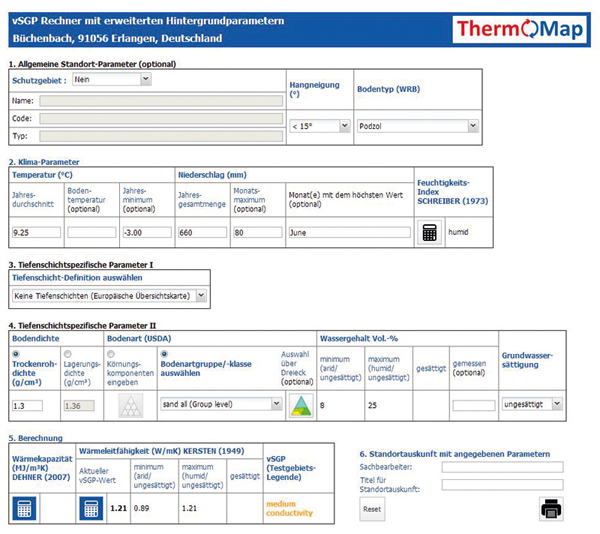The image size is (600, 534).
Task: Click the minimum conductivity value 0.89
Action: [141, 508]
